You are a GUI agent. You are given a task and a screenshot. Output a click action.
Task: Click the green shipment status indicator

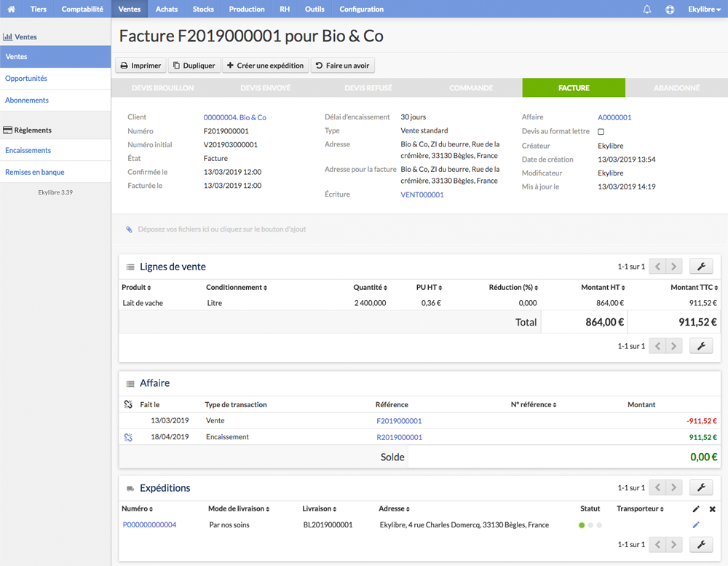tap(582, 525)
